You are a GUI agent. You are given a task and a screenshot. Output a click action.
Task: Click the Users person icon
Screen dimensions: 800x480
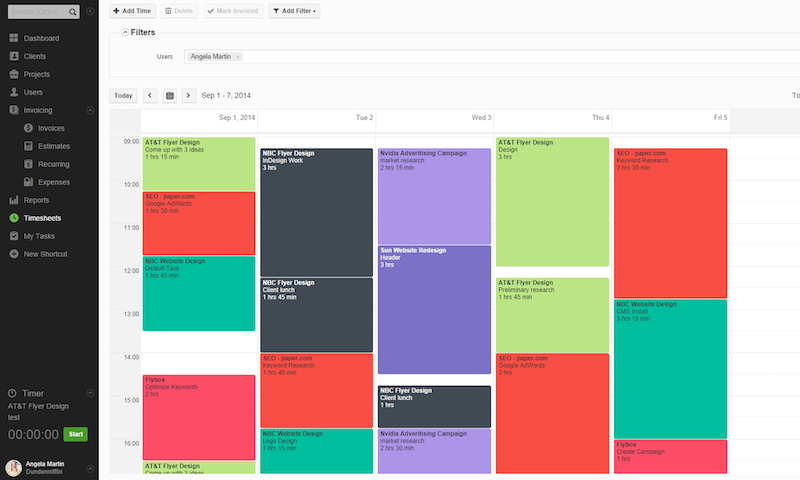pyautogui.click(x=14, y=92)
